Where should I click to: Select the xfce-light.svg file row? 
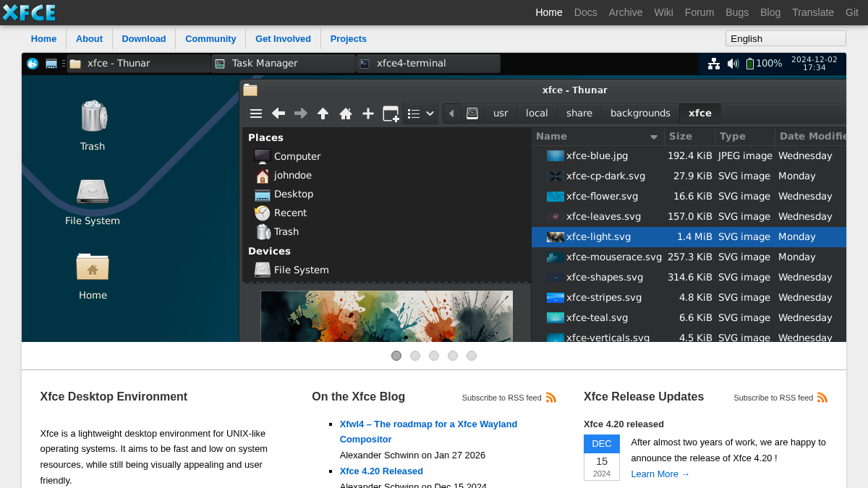689,236
